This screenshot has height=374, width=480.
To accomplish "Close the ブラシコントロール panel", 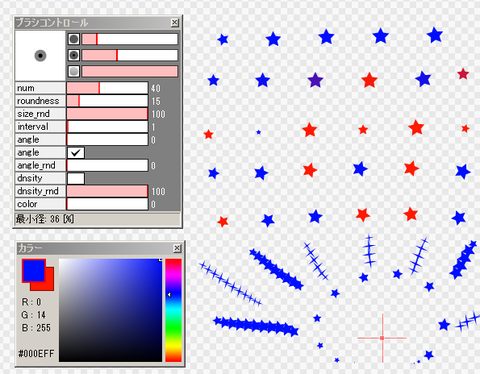I will pyautogui.click(x=175, y=22).
